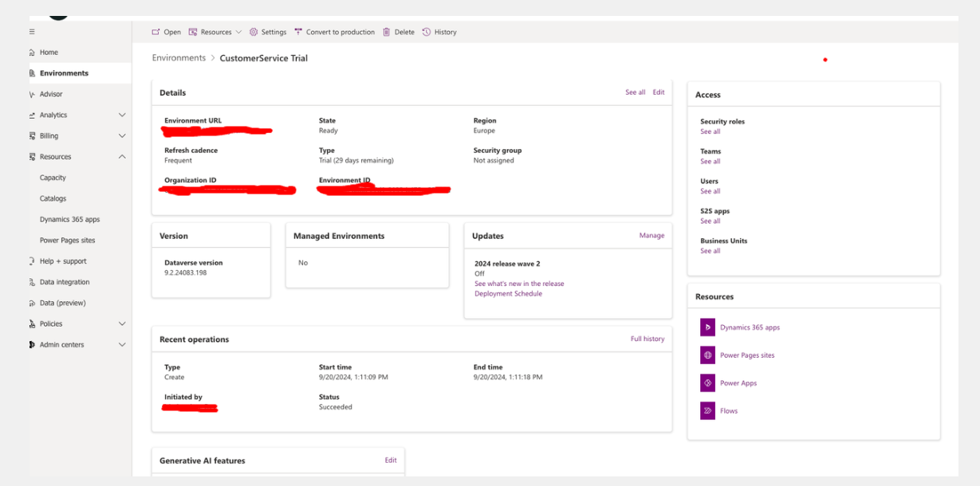Open the Deployment Schedule link
Image resolution: width=980 pixels, height=486 pixels.
click(508, 294)
